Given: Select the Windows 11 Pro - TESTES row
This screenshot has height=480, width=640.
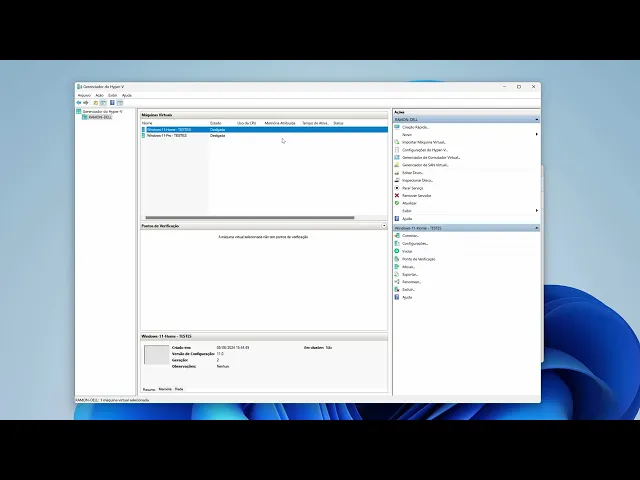Looking at the screenshot, I should pyautogui.click(x=264, y=136).
